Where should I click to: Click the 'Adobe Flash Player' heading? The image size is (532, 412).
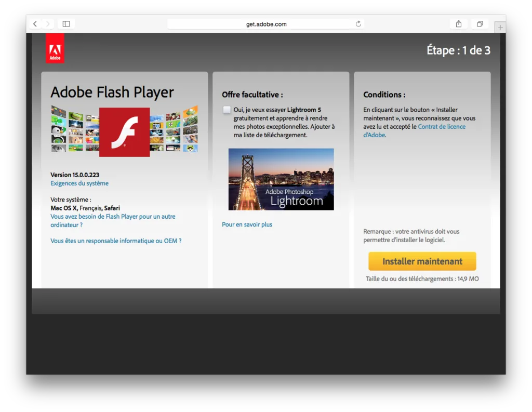pos(112,92)
